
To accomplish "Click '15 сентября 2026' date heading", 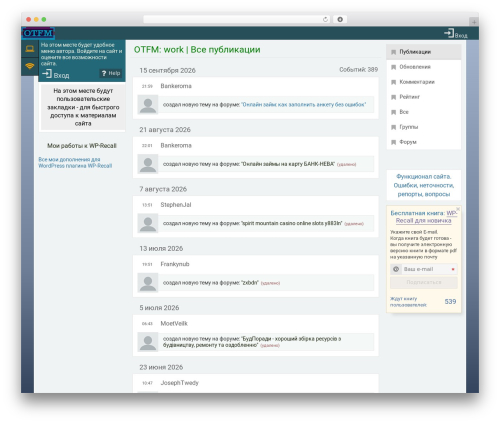I will point(167,70).
